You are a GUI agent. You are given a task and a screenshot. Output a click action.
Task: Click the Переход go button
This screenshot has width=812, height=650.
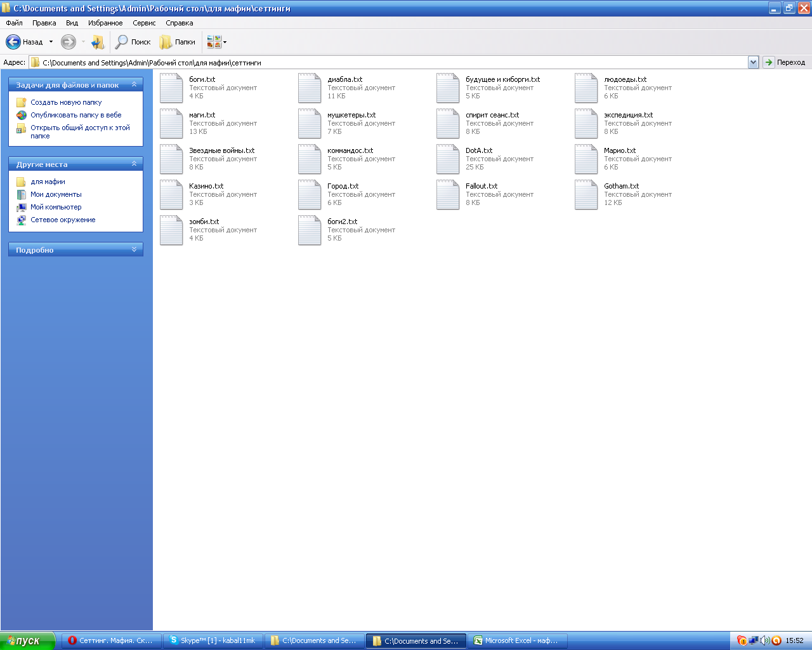[785, 62]
